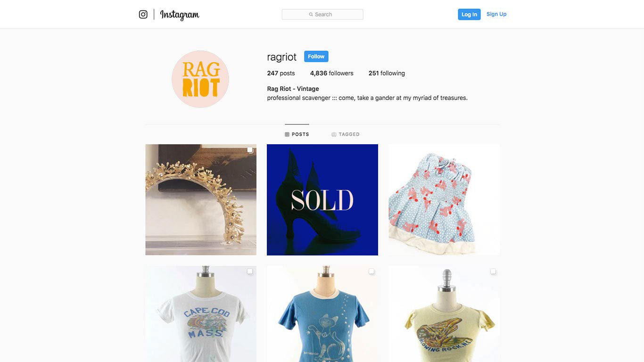Switch to the TAGGED tab
The height and width of the screenshot is (362, 644).
click(346, 134)
